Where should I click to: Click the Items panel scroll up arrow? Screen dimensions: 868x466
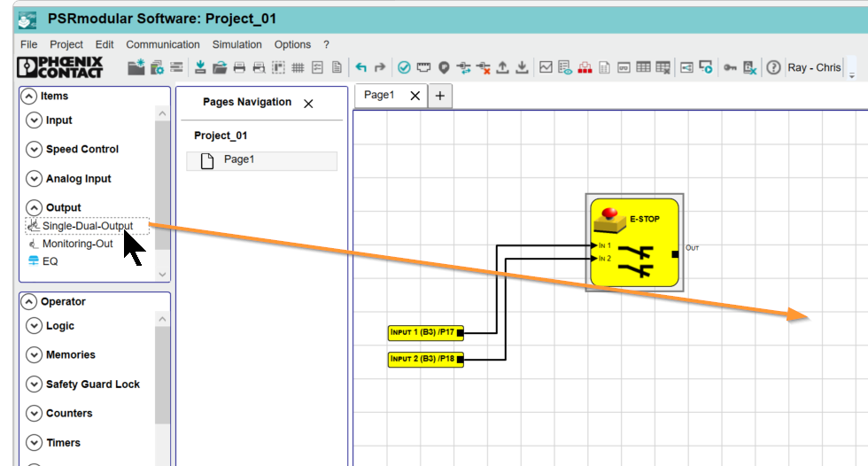[x=162, y=113]
